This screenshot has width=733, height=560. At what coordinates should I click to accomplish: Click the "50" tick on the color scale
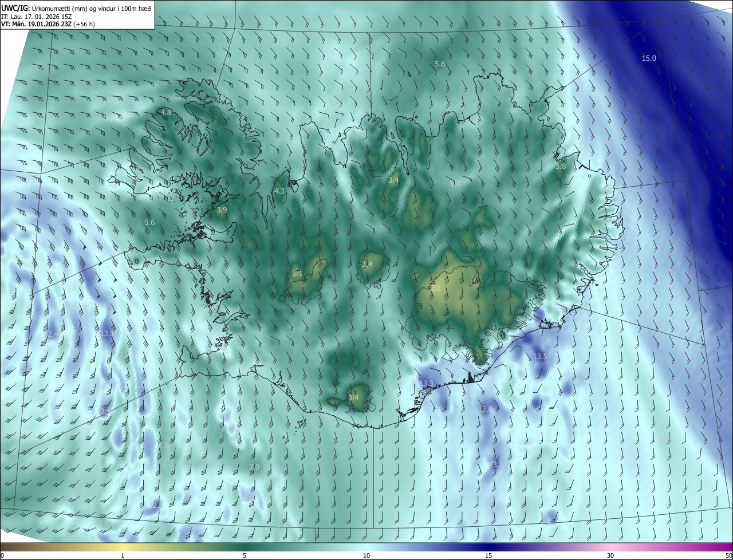728,555
